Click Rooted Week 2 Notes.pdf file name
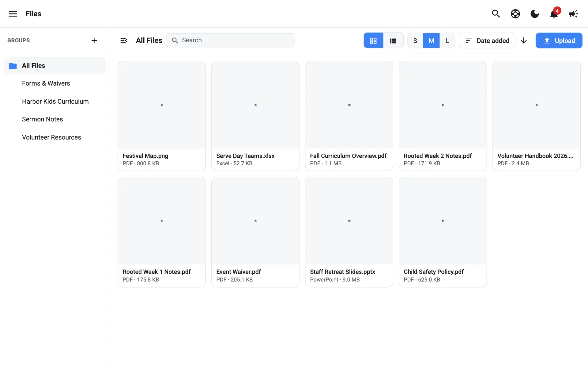This screenshot has height=368, width=588. pyautogui.click(x=438, y=156)
